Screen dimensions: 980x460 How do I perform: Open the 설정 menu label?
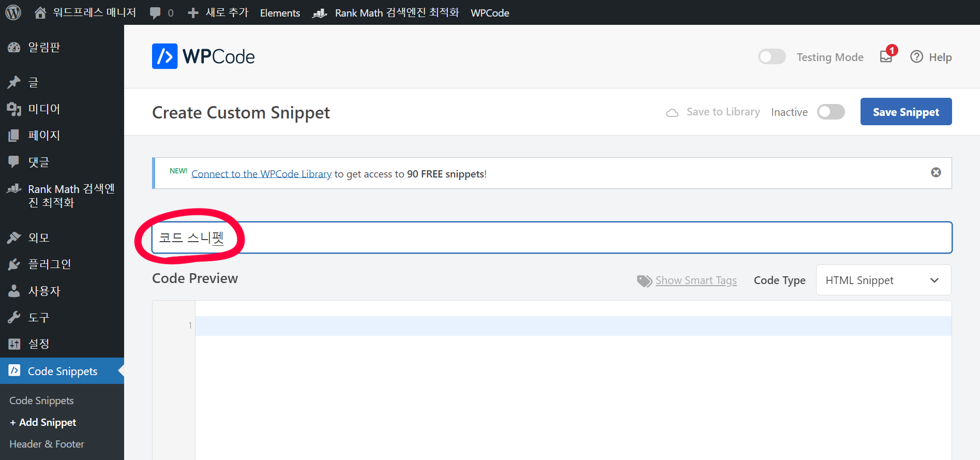39,344
